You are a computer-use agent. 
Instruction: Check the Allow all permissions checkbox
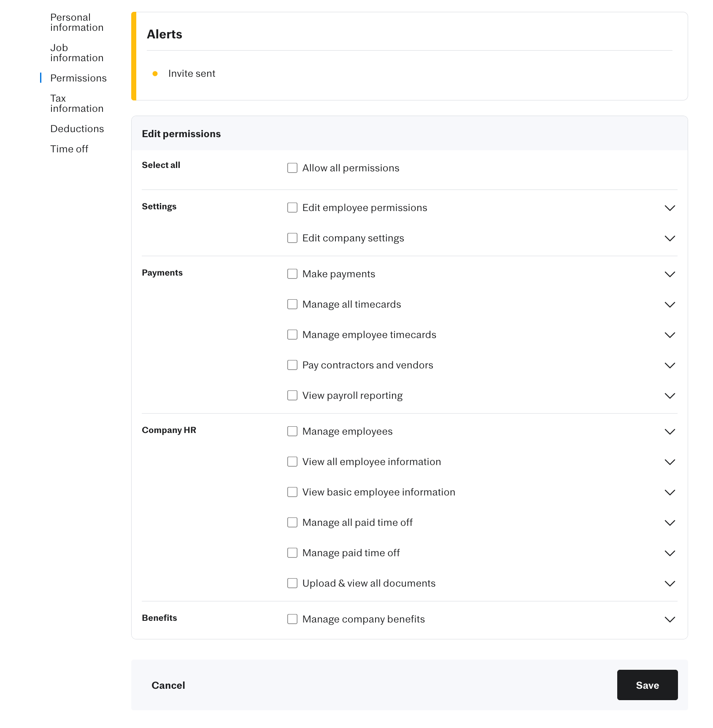click(x=292, y=168)
